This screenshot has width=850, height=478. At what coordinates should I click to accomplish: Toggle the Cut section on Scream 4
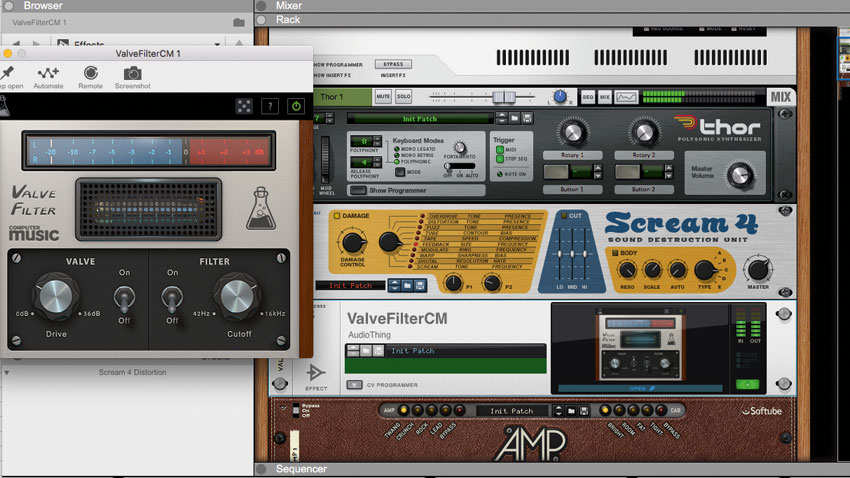tap(564, 216)
